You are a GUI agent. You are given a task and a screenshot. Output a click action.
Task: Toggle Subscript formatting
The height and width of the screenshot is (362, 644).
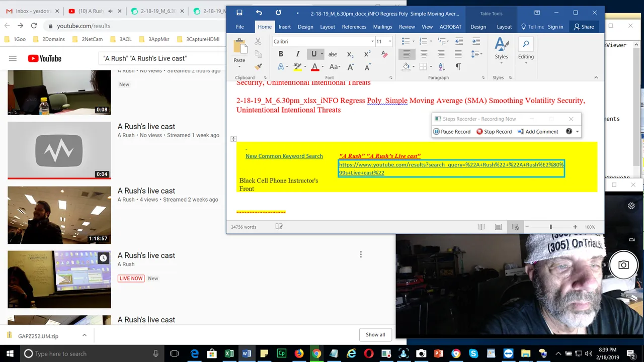(350, 54)
